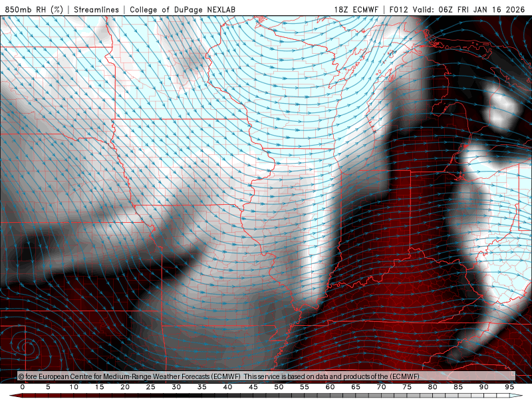Select the "70" percent scale value

[x=381, y=387]
